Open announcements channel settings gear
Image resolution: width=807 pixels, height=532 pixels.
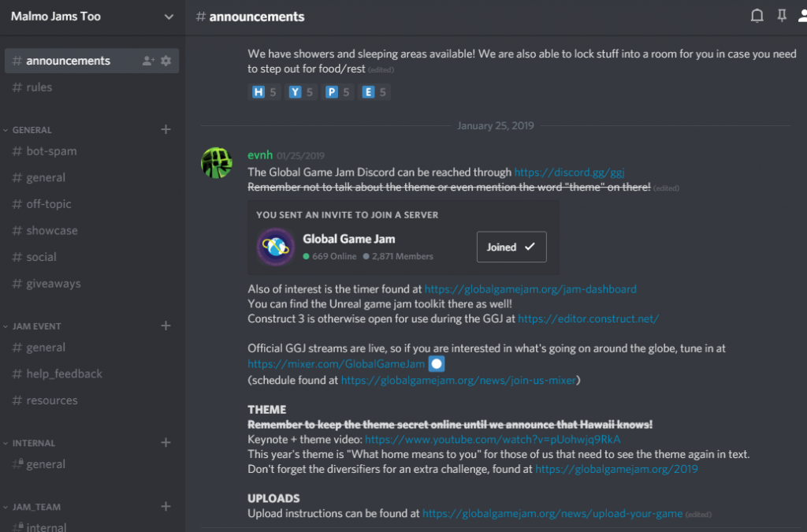(165, 61)
